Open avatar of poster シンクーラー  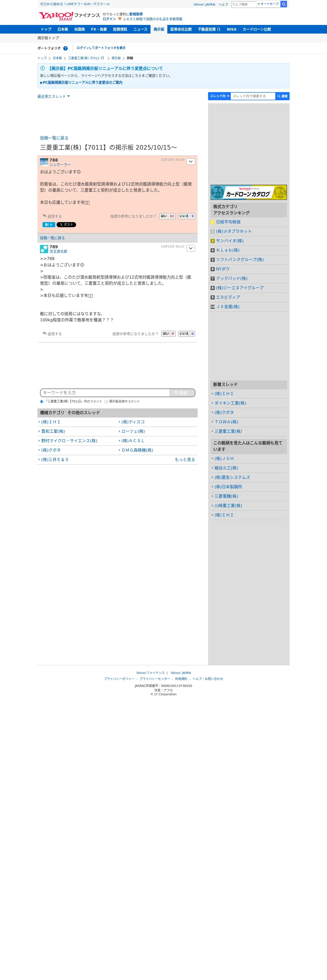pos(44,162)
